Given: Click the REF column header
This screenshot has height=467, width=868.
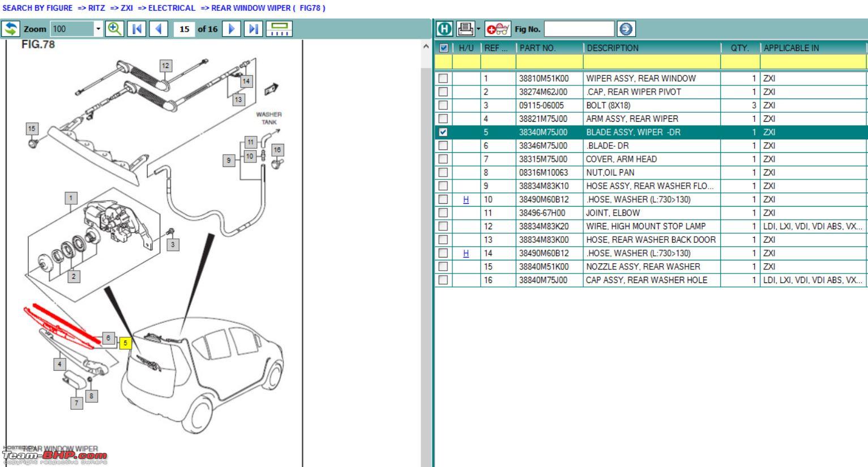Looking at the screenshot, I should 498,48.
